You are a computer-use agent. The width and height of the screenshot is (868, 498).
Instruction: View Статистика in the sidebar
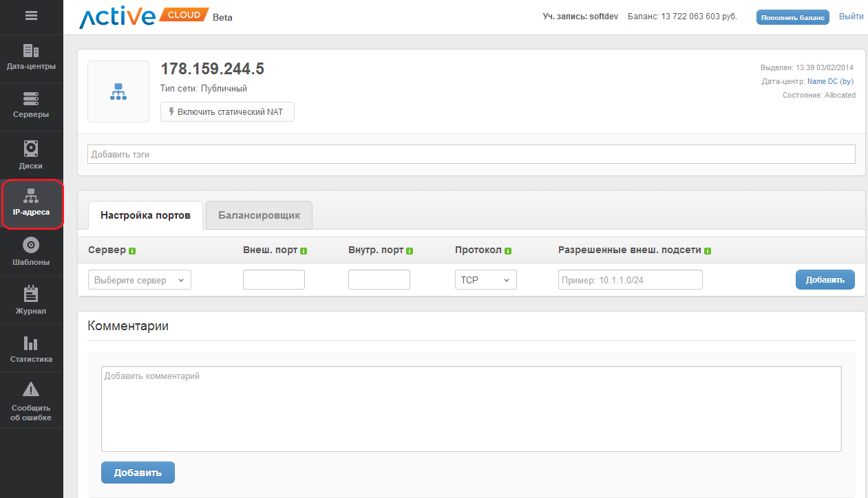[x=31, y=349]
